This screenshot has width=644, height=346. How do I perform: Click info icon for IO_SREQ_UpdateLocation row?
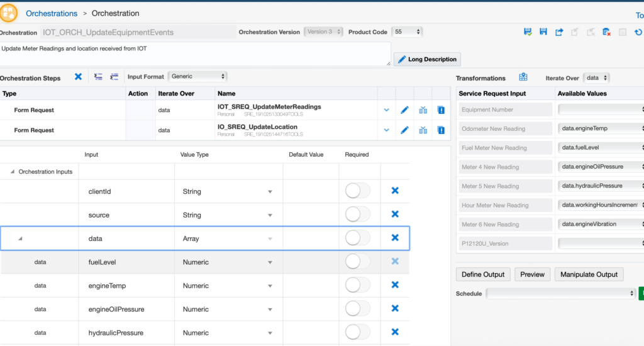click(x=441, y=130)
